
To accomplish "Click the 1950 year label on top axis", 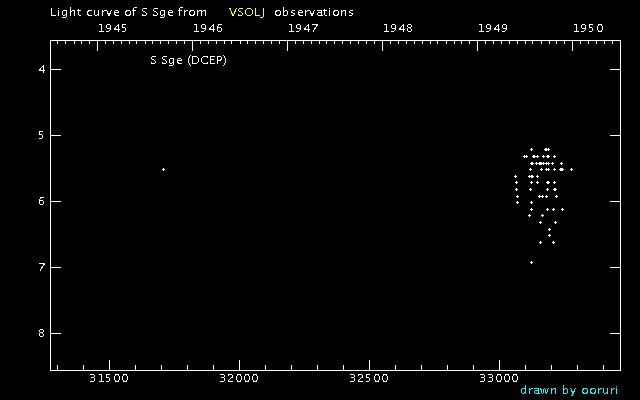I will click(588, 28).
